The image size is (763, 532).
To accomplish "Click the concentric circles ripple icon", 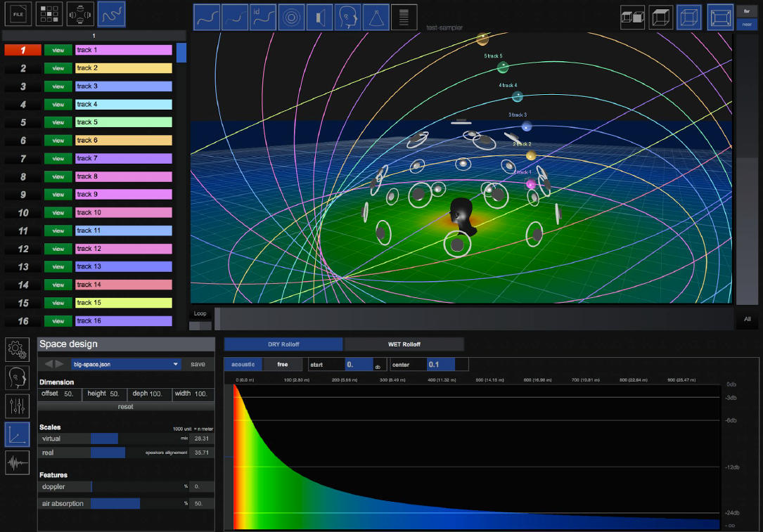I will click(x=291, y=17).
